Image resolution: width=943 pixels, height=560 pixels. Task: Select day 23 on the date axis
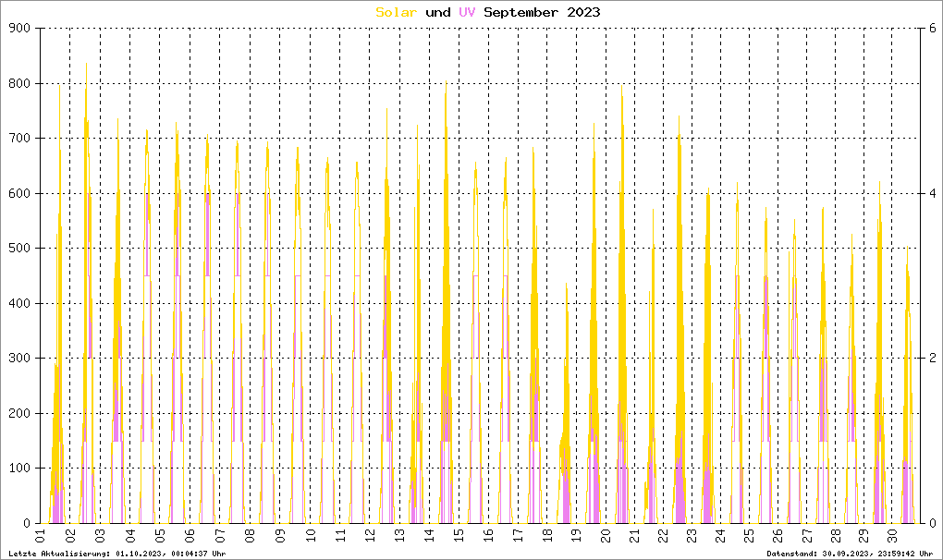point(693,536)
